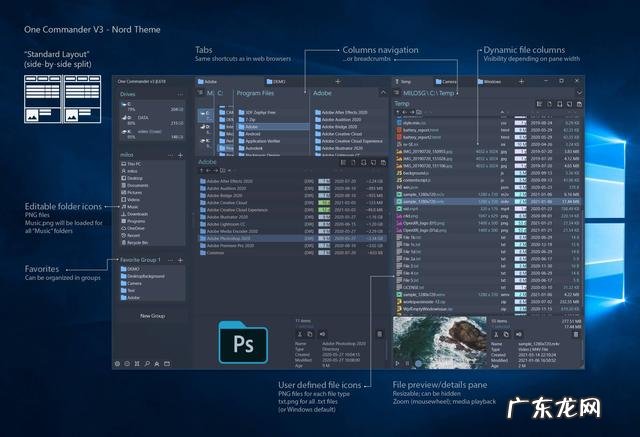Viewport: 640px width, 437px height.
Task: Click the Program Files column header
Action: tap(256, 93)
